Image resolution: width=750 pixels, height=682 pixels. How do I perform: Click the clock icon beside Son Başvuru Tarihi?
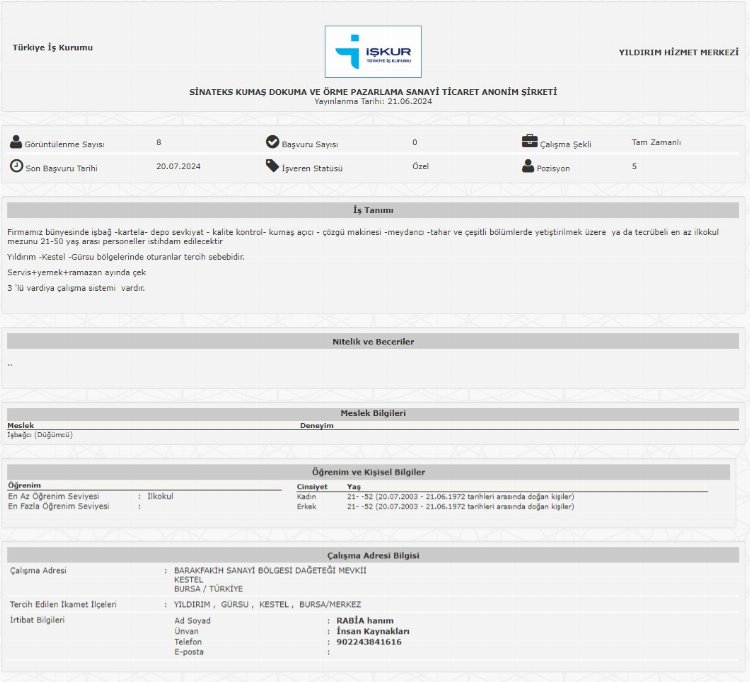point(16,166)
